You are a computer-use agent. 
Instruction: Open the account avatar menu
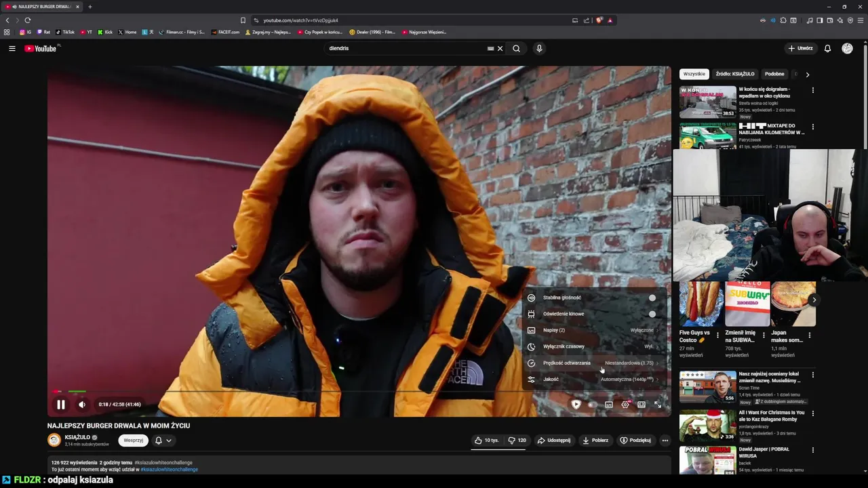tap(847, 48)
